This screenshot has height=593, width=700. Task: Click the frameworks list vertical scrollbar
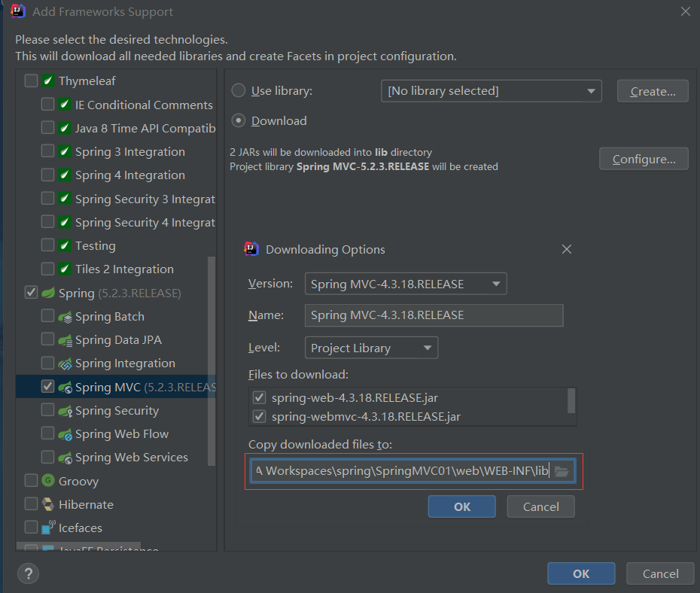click(212, 361)
